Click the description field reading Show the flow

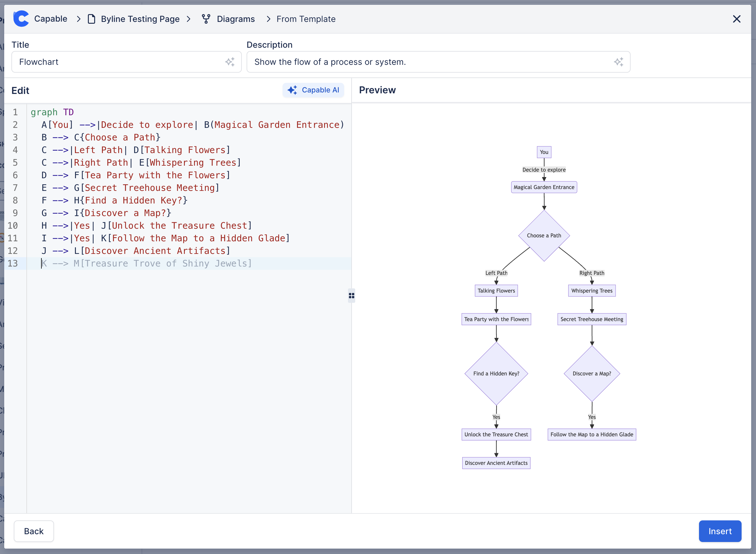pos(330,62)
